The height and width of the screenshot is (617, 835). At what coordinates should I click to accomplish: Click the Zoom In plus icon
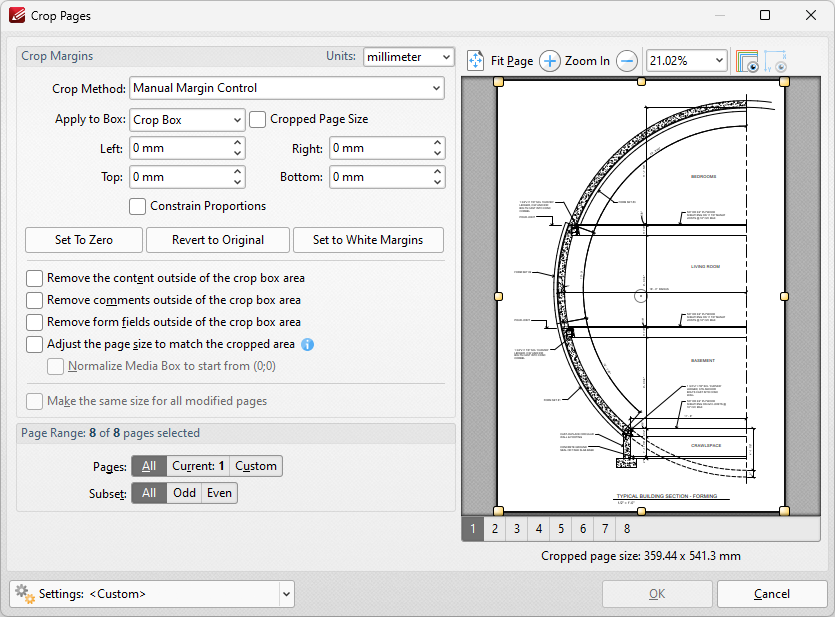550,61
